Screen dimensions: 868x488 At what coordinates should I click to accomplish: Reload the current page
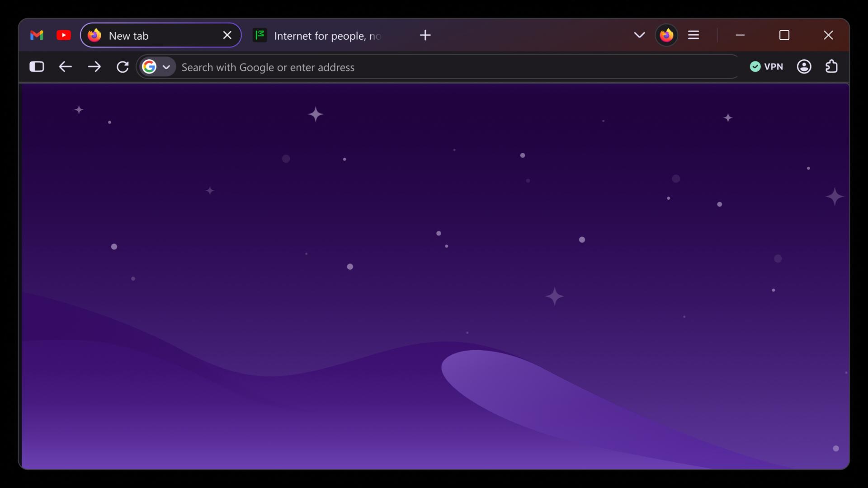123,67
